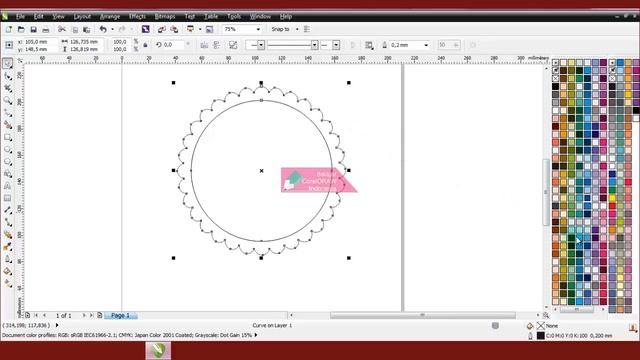Switch to the Page 1 tab

click(121, 316)
